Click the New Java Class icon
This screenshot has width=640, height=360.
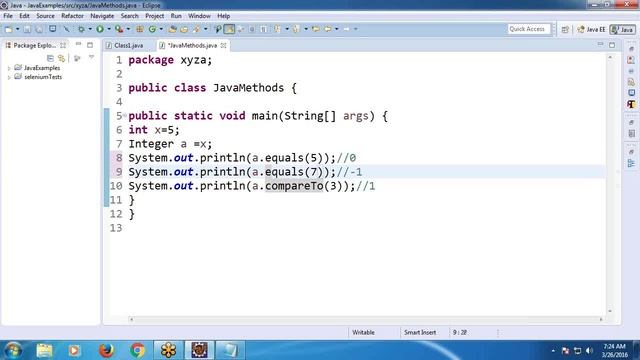[152, 29]
